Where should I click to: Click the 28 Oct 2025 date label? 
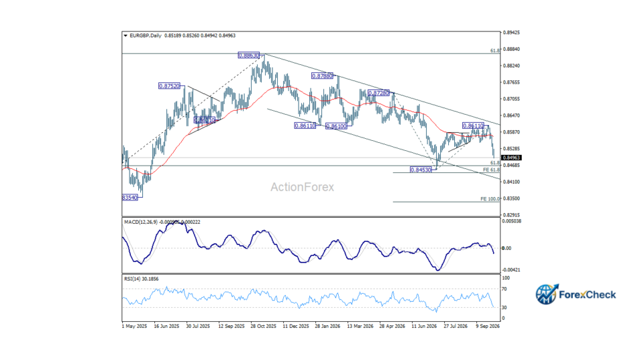pyautogui.click(x=263, y=326)
